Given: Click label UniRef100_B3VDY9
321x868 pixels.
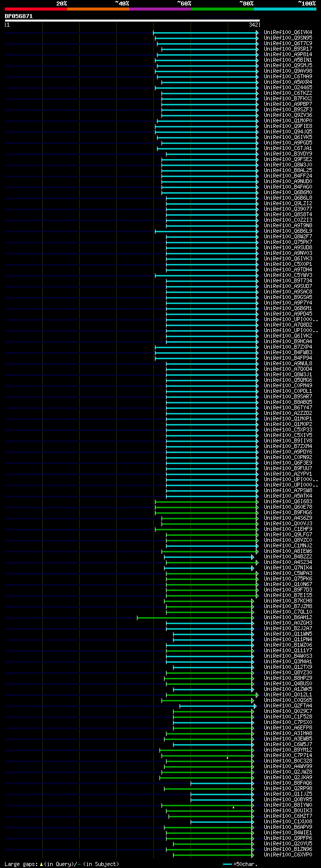Looking at the screenshot, I should [288, 154].
